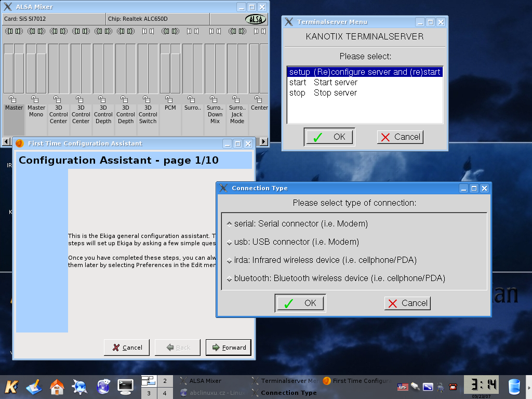Click the channel lock icon above Master Mono
Screen dimensions: 532x399
click(x=35, y=99)
